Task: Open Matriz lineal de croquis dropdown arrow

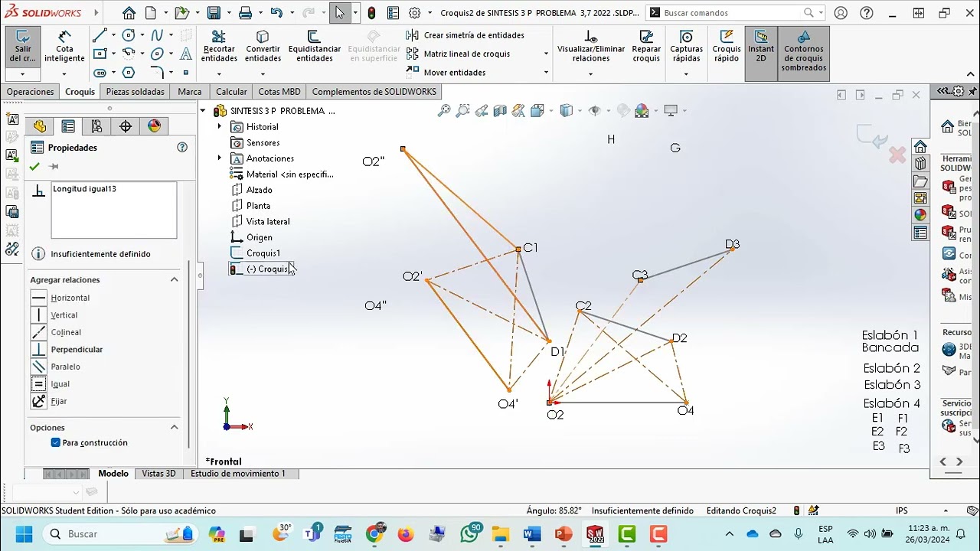Action: (546, 54)
